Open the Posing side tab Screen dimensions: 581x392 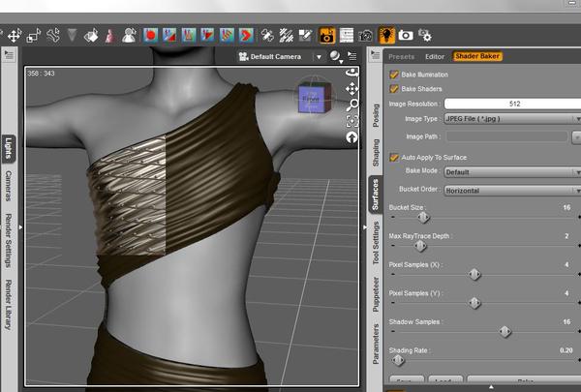(x=376, y=115)
